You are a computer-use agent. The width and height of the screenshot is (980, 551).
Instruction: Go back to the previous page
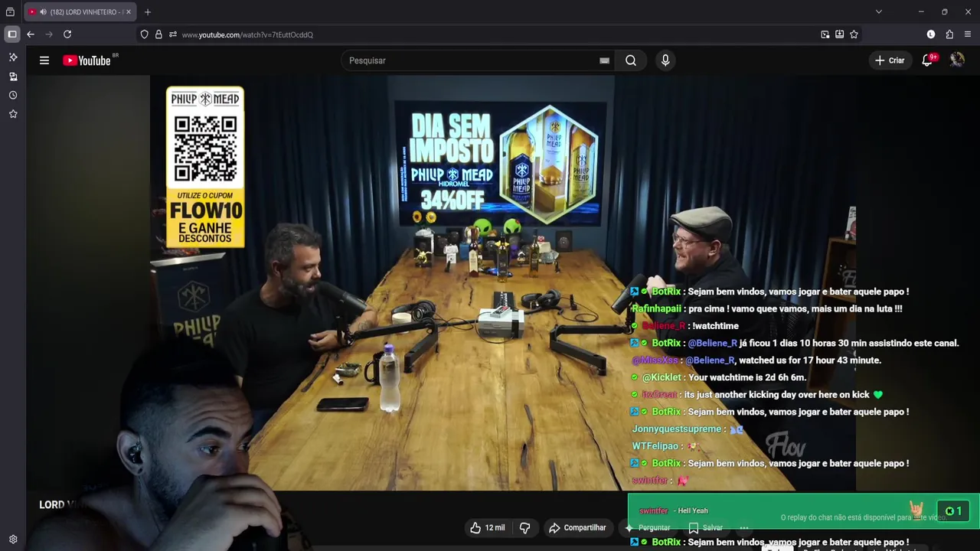(x=31, y=34)
